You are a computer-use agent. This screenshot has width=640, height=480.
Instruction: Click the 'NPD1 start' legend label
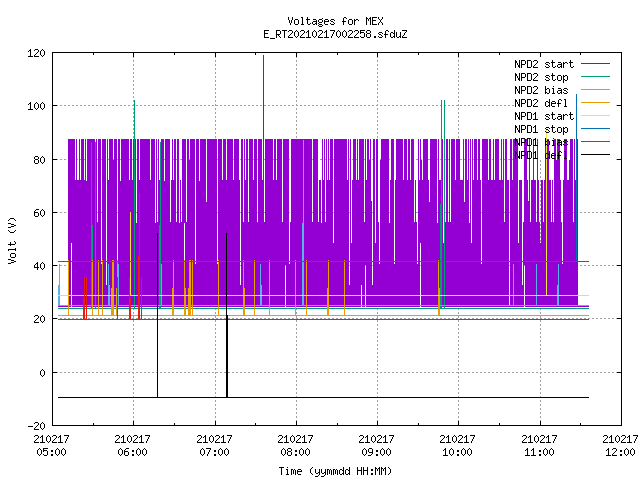[x=544, y=116]
